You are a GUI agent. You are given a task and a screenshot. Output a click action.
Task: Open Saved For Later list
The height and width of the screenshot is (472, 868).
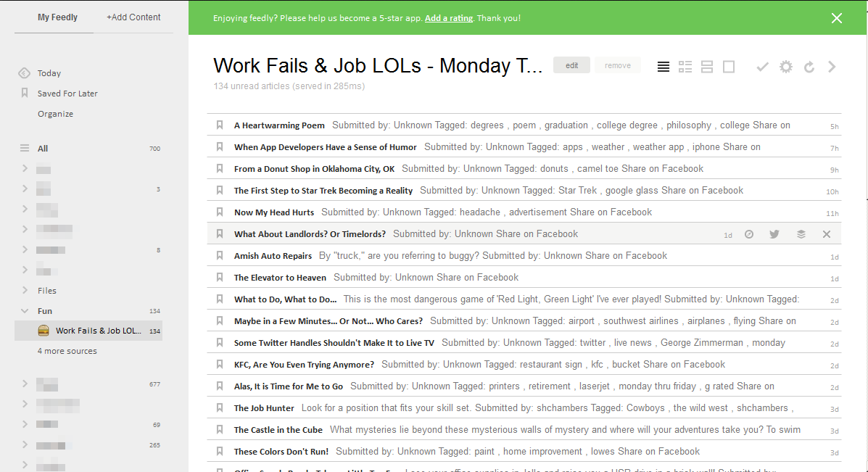pos(67,94)
